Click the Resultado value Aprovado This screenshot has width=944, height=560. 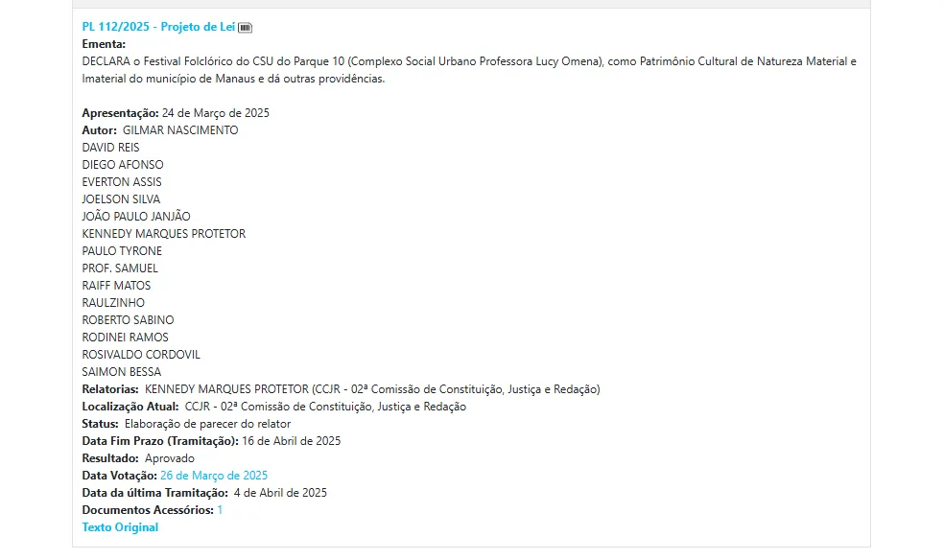(x=170, y=458)
